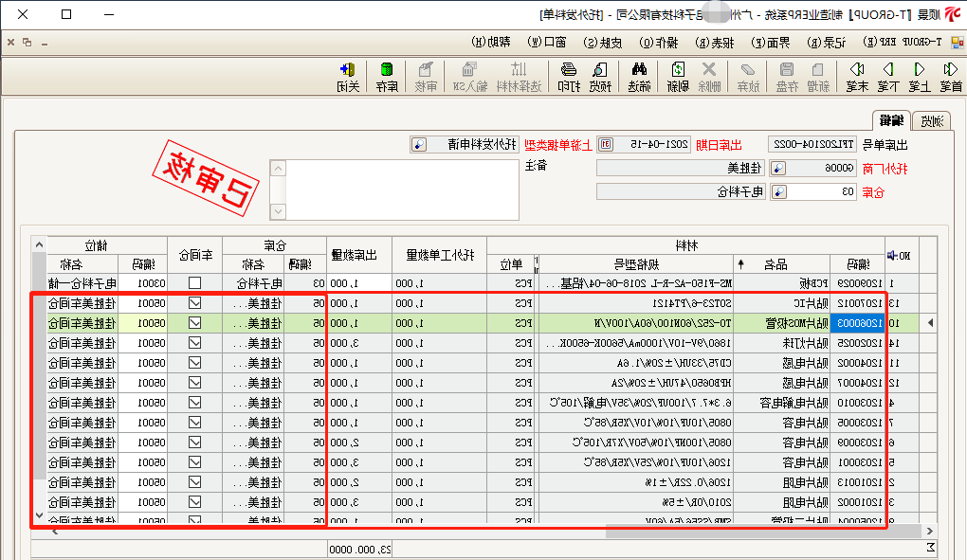The image size is (967, 560).
Task: Open 预览 print preview
Action: (x=601, y=75)
